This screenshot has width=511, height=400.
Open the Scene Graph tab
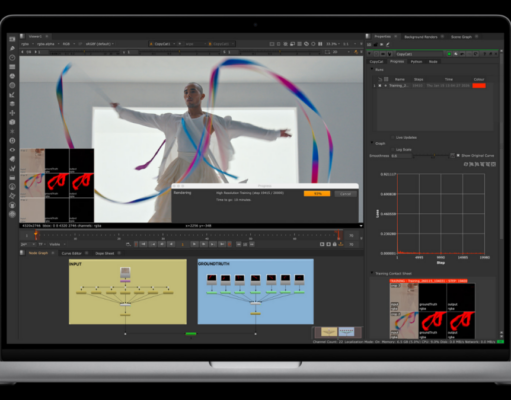coord(461,37)
